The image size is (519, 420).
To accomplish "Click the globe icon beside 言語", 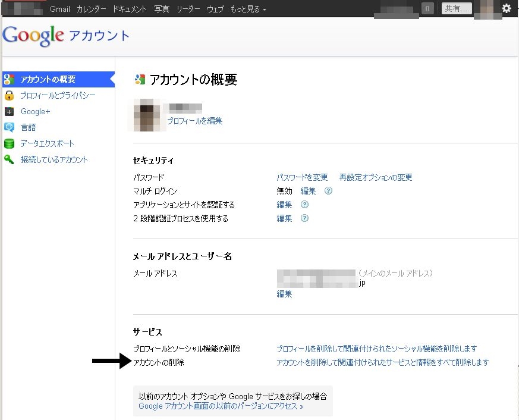I will point(9,127).
